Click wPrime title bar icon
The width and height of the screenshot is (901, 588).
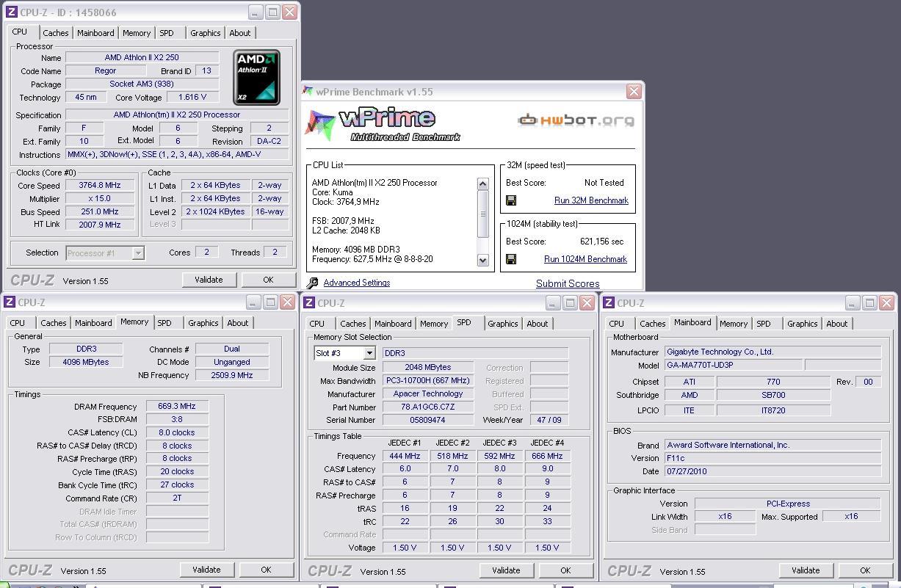pos(308,92)
